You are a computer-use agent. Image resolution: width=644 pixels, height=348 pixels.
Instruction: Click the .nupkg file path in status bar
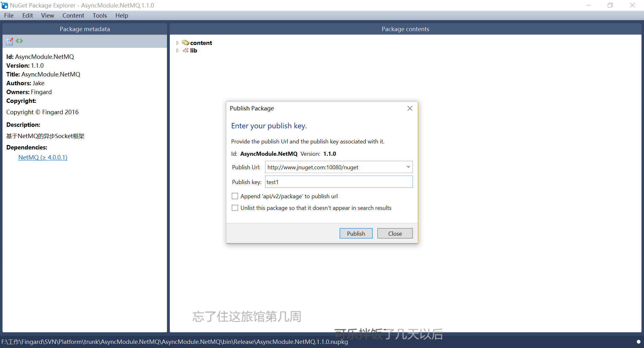175,342
